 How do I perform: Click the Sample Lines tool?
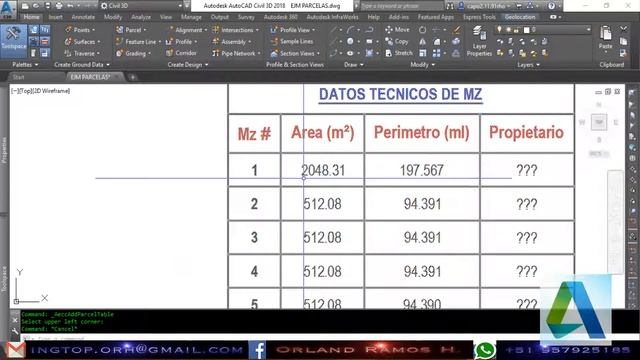tap(292, 41)
